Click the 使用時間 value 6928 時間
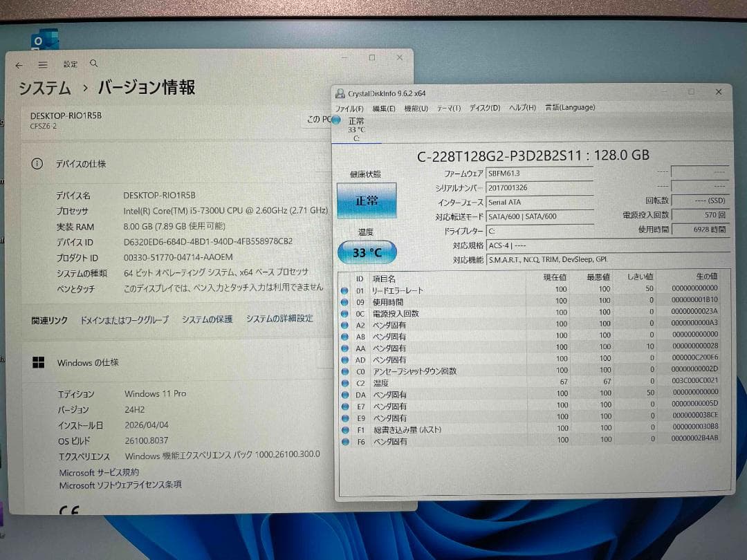 [x=700, y=230]
